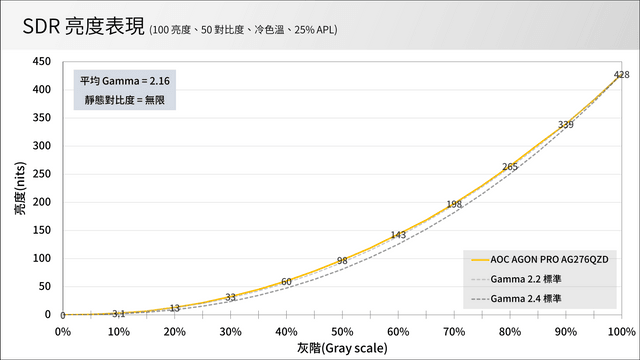Viewport: 640px width, 360px height.
Task: Click the chart title 'SDR 亮度表現'
Action: (x=84, y=27)
